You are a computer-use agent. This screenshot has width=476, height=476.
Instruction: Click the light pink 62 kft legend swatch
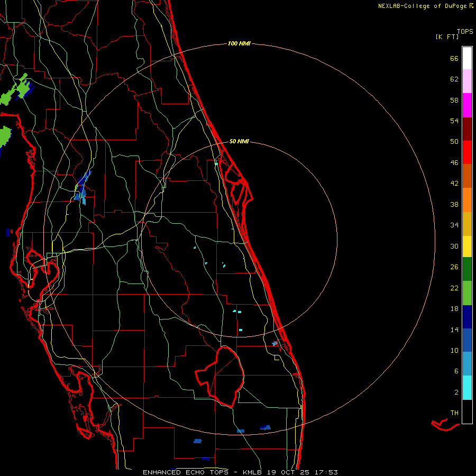click(x=467, y=81)
